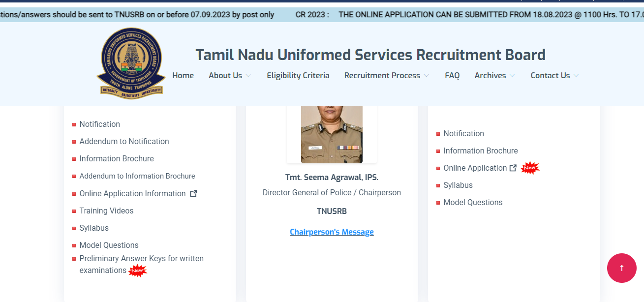The height and width of the screenshot is (302, 644).
Task: Open the Recruitment Process menu
Action: click(x=382, y=75)
